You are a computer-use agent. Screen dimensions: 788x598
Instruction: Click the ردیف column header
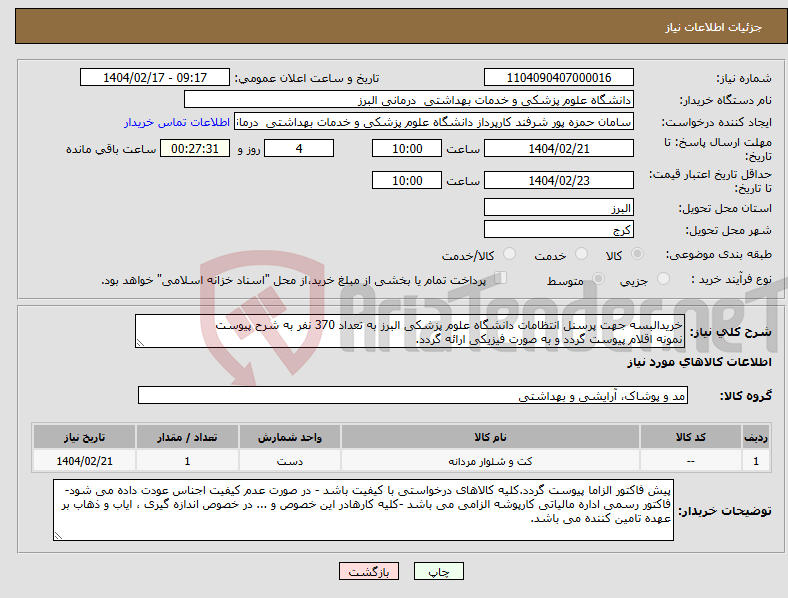tap(756, 437)
